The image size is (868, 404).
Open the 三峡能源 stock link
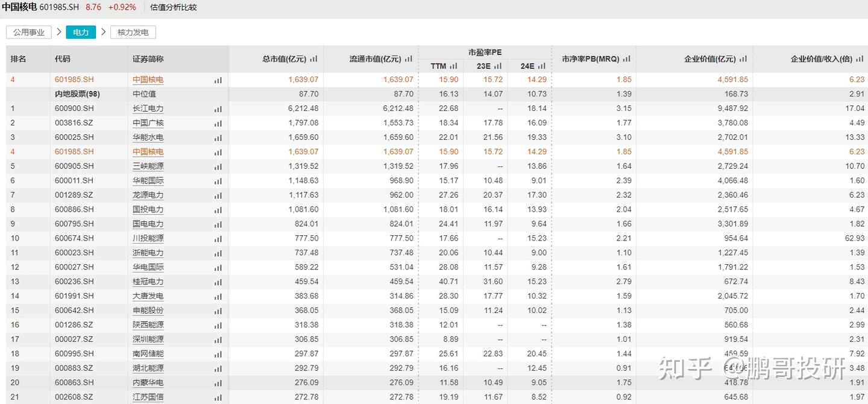point(148,166)
